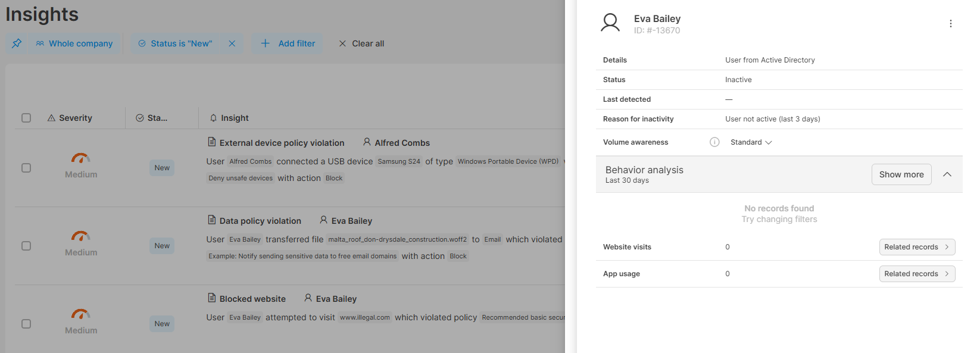
Task: Click the Add filter button
Action: point(288,43)
